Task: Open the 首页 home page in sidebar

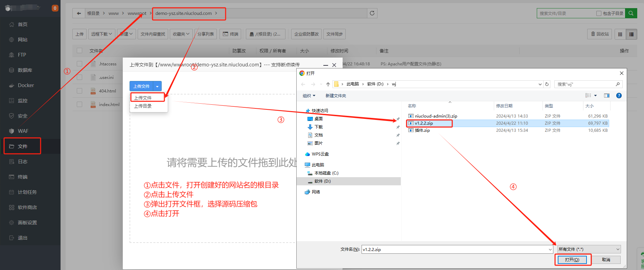Action: click(x=23, y=24)
